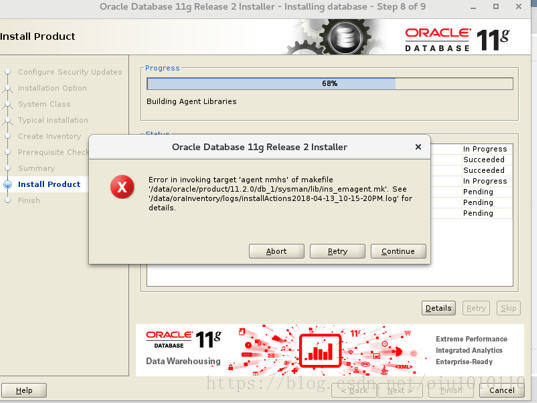Click the red error icon in dialog
The image size is (537, 403).
click(122, 187)
